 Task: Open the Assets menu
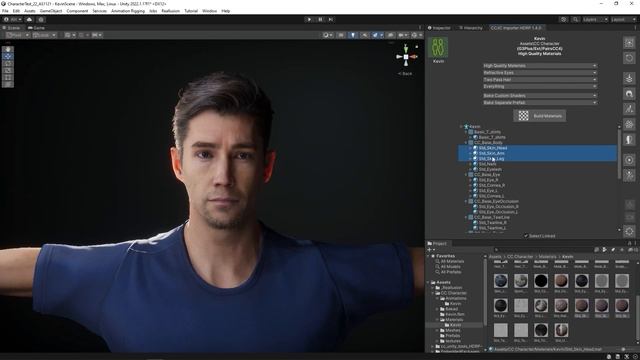click(30, 11)
